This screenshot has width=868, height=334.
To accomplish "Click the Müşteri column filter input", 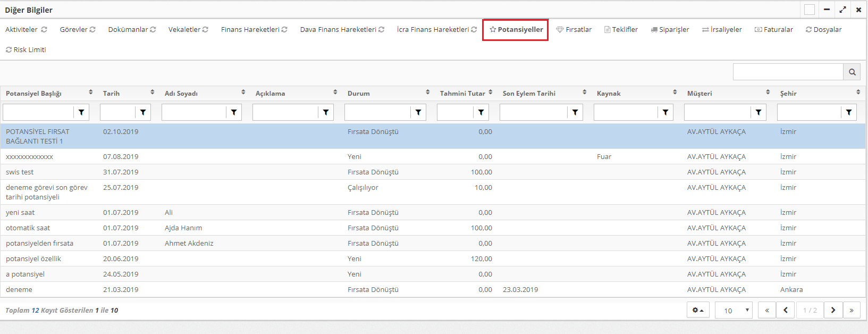I will (x=718, y=112).
